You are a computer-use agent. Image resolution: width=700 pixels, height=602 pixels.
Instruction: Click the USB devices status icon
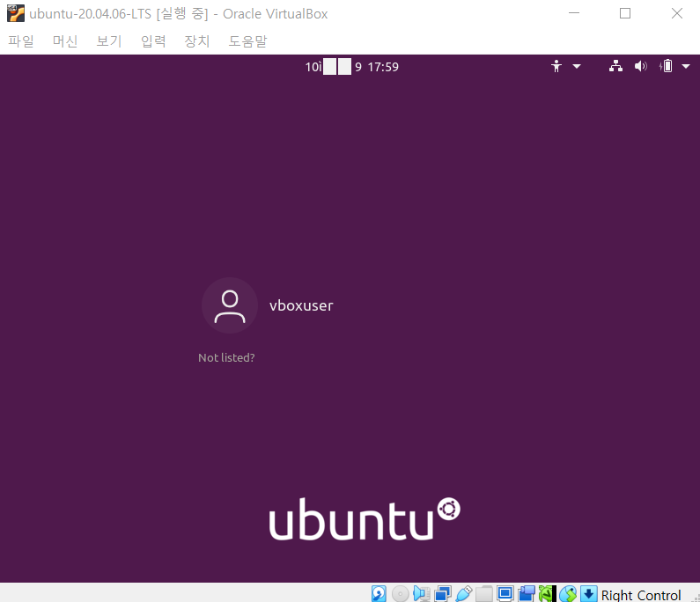(x=463, y=594)
